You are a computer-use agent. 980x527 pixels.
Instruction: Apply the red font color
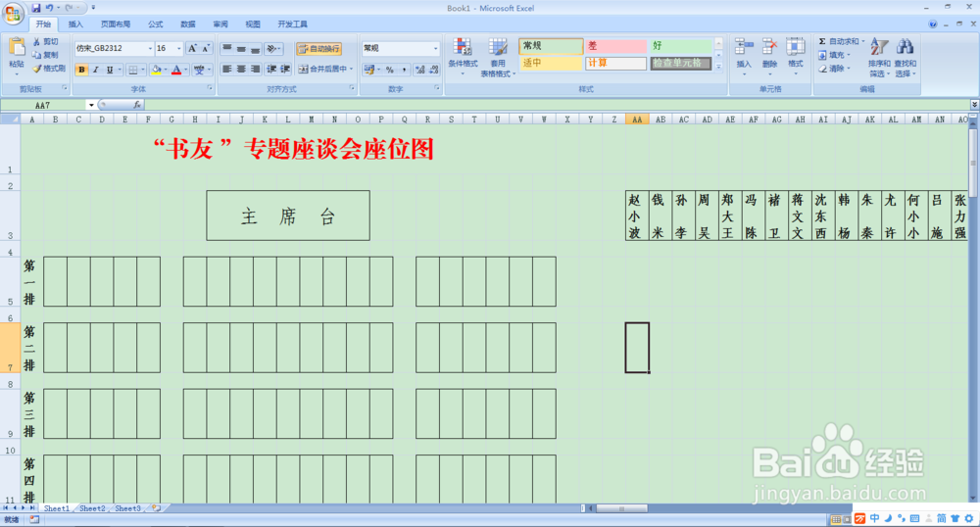coord(176,70)
